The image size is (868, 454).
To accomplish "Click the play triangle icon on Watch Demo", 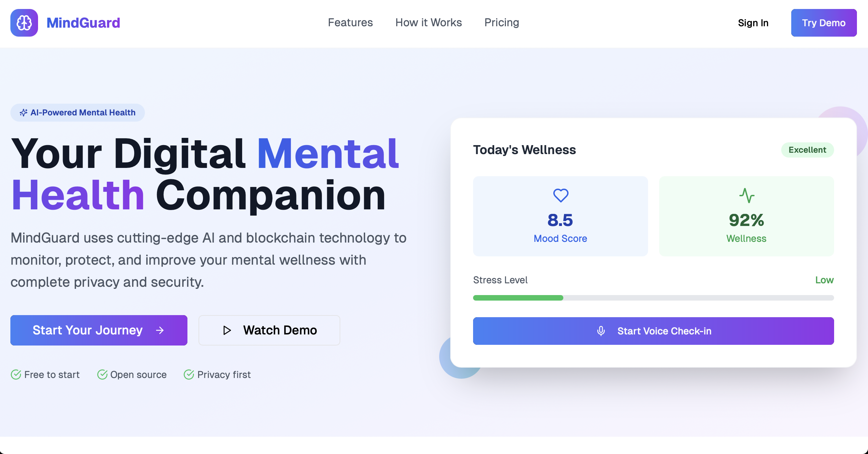I will (x=227, y=330).
